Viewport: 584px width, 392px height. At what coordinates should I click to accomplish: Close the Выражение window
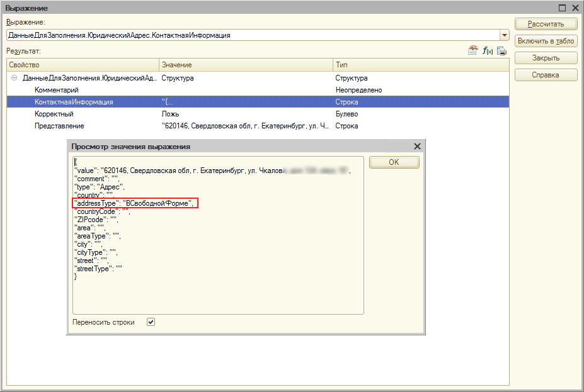tap(575, 8)
